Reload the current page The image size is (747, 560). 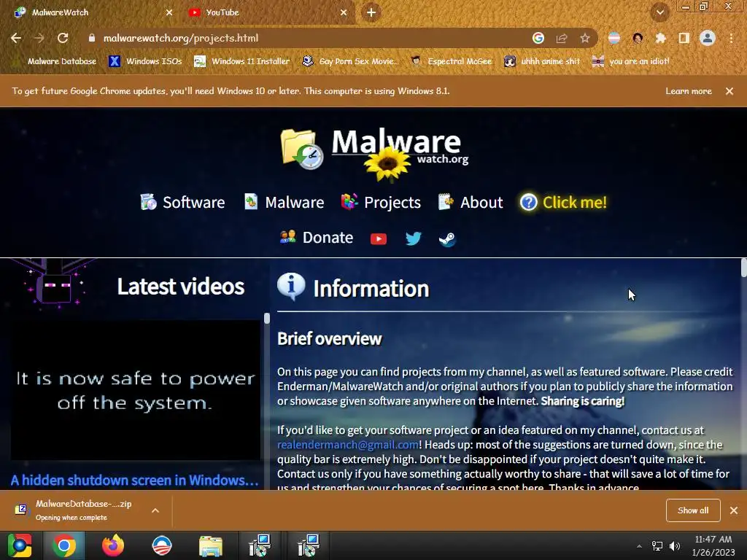(x=63, y=38)
